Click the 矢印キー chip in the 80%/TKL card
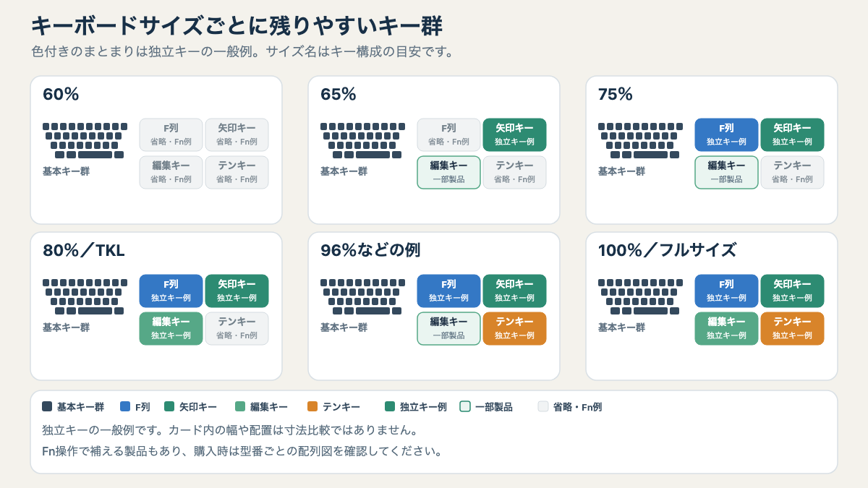868x488 pixels. click(x=237, y=291)
